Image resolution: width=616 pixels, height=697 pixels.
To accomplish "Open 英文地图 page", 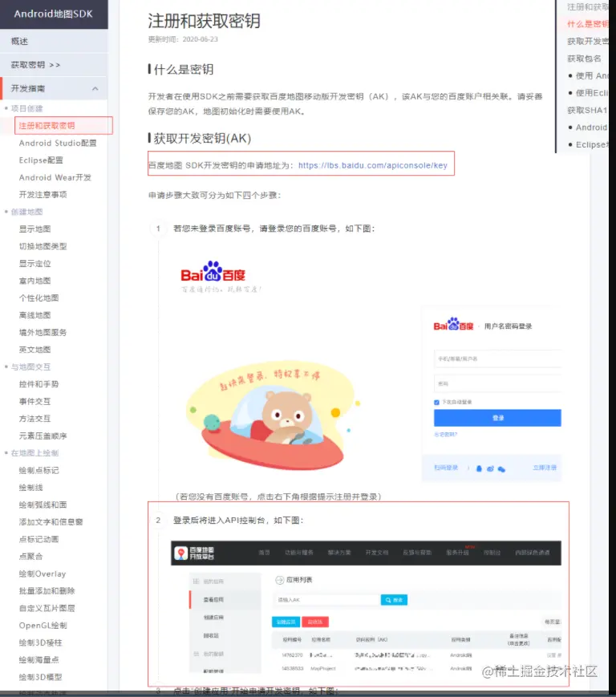I will point(34,350).
